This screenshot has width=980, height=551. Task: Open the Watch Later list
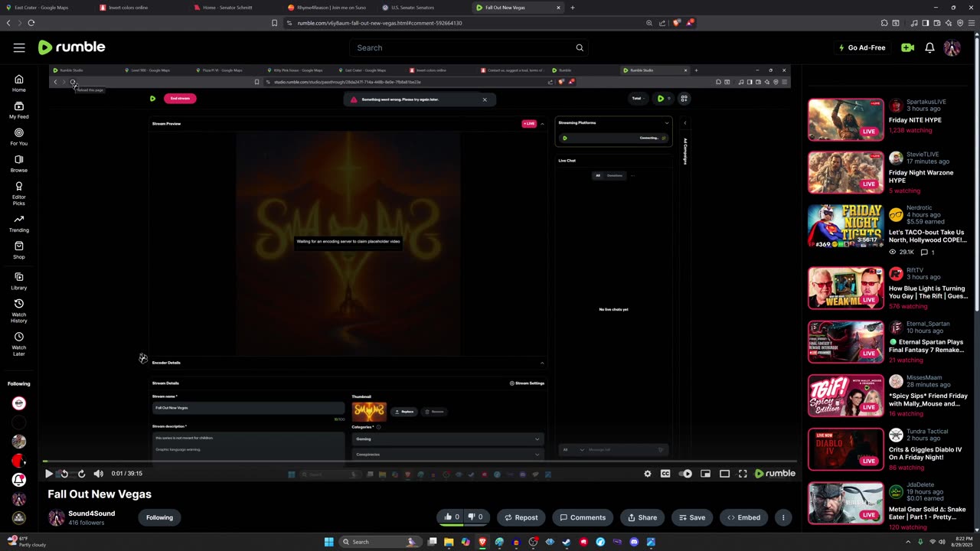[x=19, y=344]
